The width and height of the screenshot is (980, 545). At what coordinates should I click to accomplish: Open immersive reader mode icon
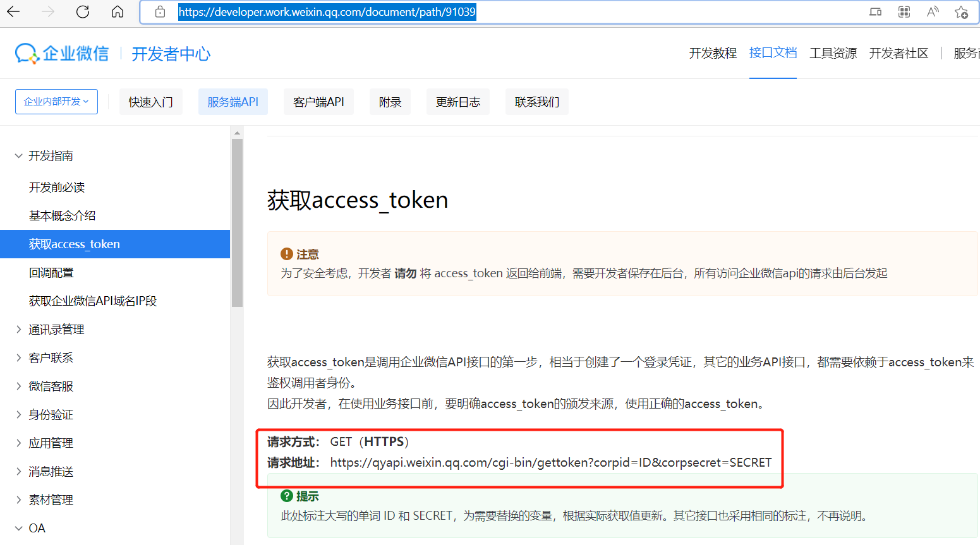tap(875, 11)
